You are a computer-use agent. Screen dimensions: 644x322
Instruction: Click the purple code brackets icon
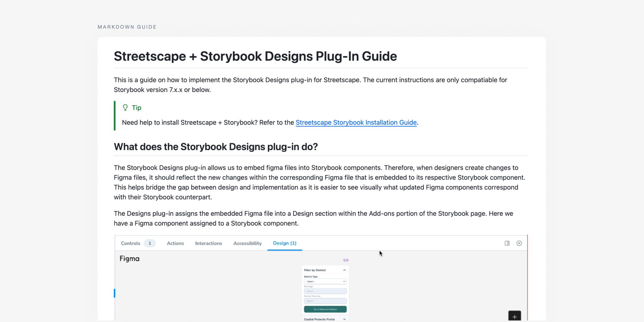coord(346,260)
